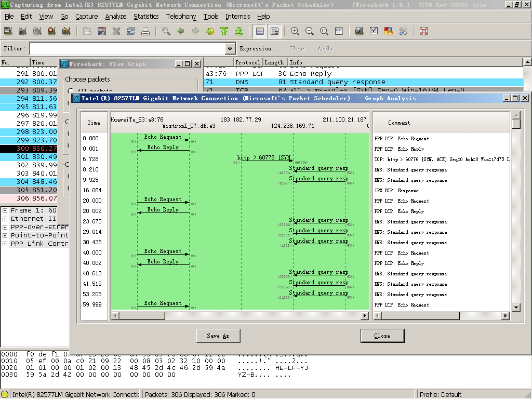Close the Graph Analysis dialog with Close button
This screenshot has width=532, height=399.
pos(382,336)
